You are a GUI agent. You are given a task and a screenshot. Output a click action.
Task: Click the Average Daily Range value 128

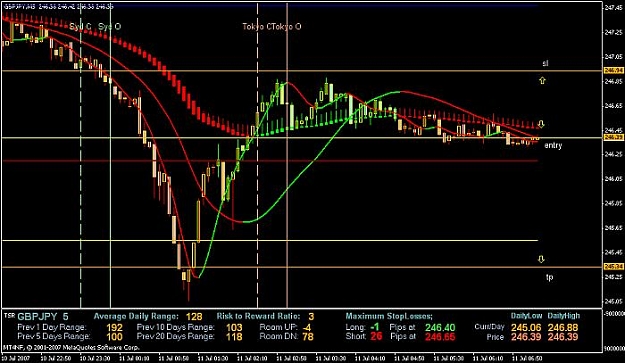point(194,317)
